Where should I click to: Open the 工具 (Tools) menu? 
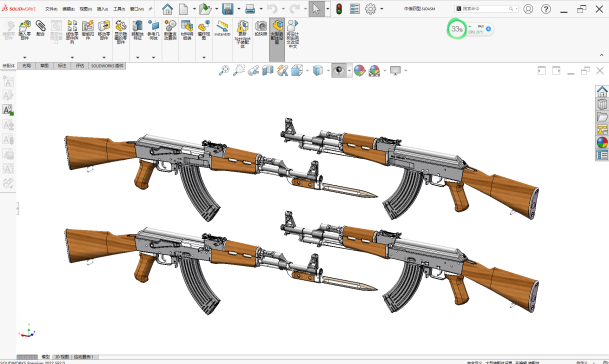(119, 9)
